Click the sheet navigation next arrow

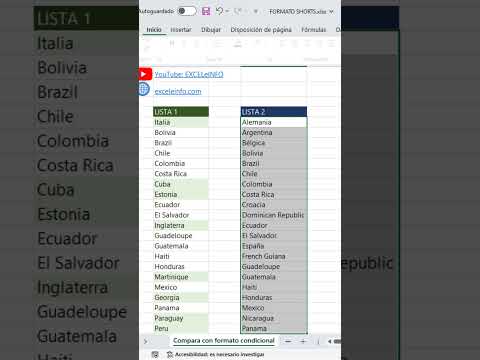click(x=145, y=341)
